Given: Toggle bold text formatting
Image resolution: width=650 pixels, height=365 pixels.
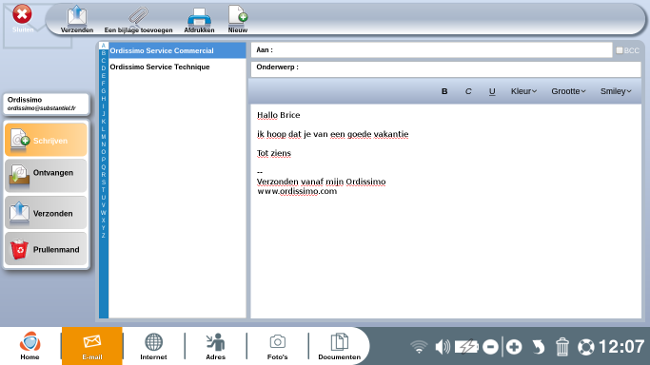Looking at the screenshot, I should [x=444, y=91].
